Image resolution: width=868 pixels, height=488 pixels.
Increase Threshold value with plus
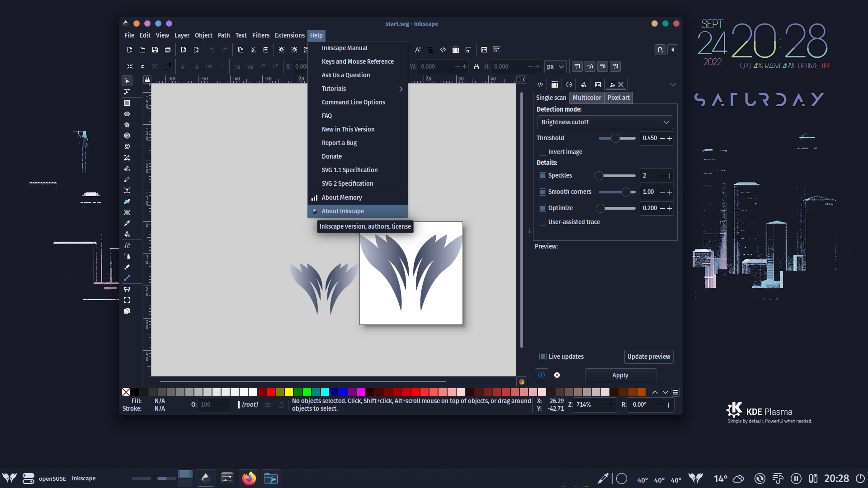(670, 138)
